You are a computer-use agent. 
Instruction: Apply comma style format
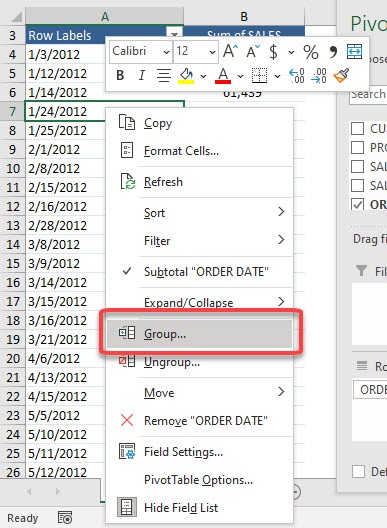coord(333,52)
